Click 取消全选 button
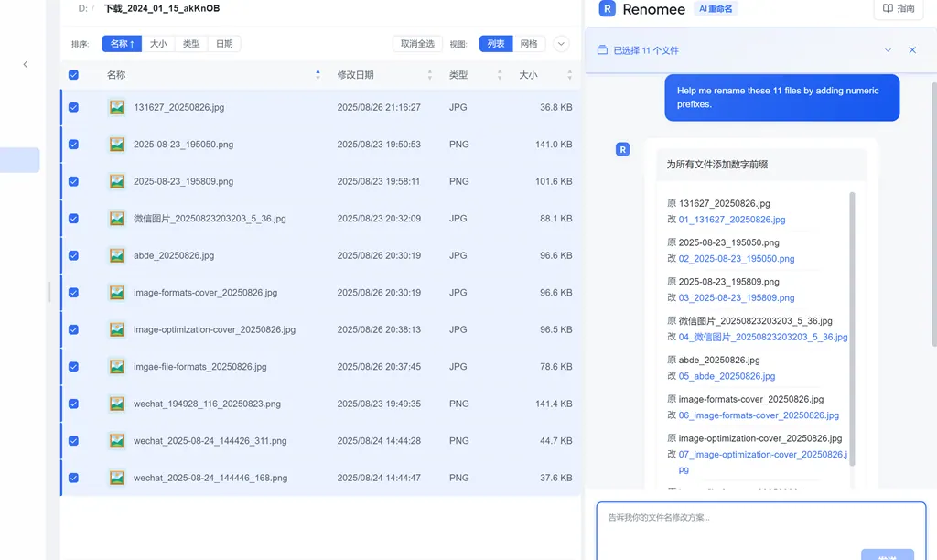Viewport: 937px width, 560px height. coord(417,44)
